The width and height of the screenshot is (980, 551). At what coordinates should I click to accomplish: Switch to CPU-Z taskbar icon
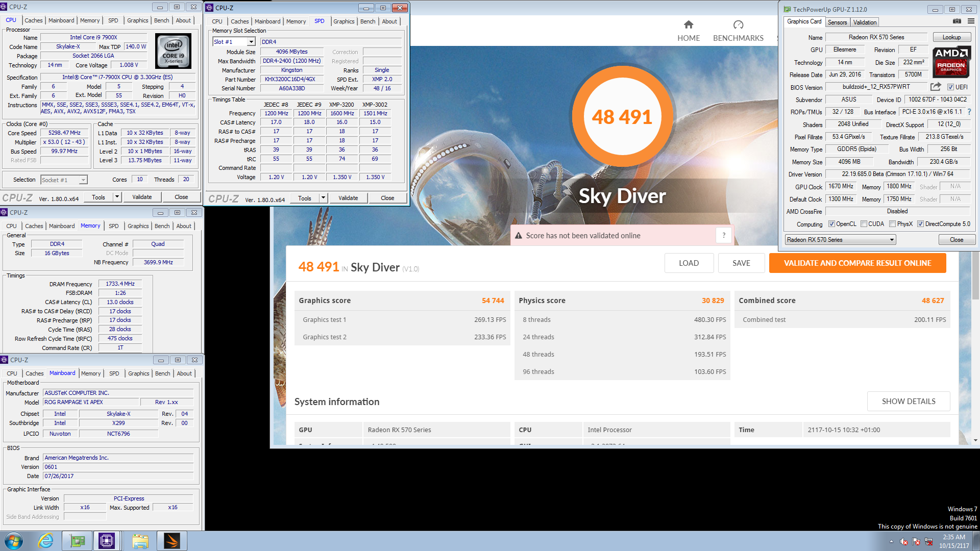(107, 541)
